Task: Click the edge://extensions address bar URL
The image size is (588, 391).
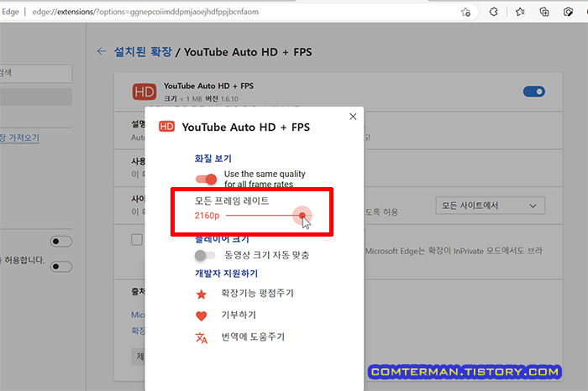Action: [145, 12]
